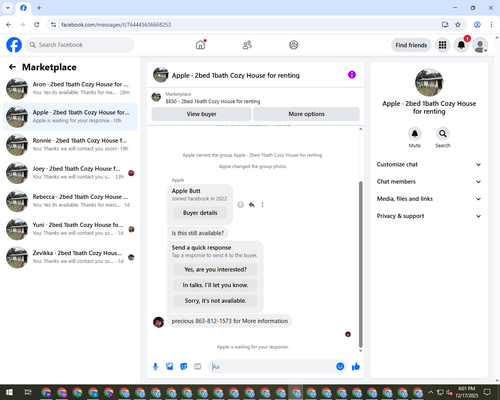The image size is (500, 400).
Task: Open the Aron conversation
Action: click(x=70, y=88)
